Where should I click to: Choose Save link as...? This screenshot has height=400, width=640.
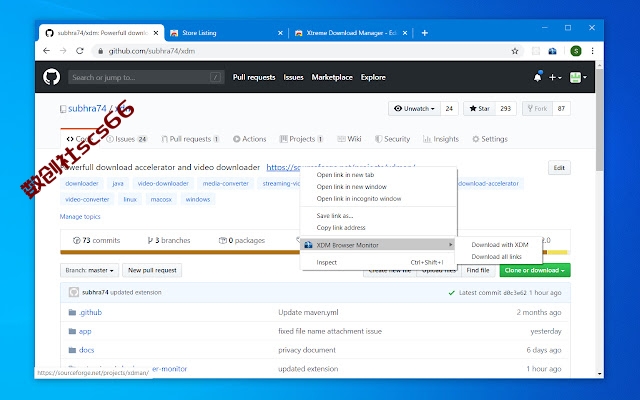click(x=378, y=216)
